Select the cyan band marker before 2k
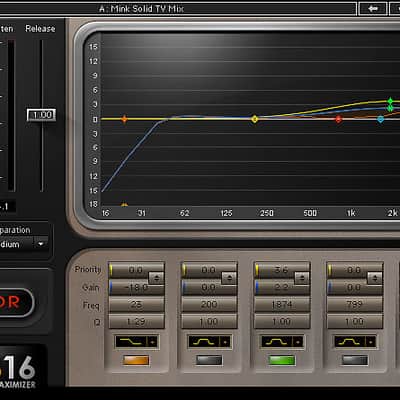Viewport: 400px width, 400px height. 380,119
